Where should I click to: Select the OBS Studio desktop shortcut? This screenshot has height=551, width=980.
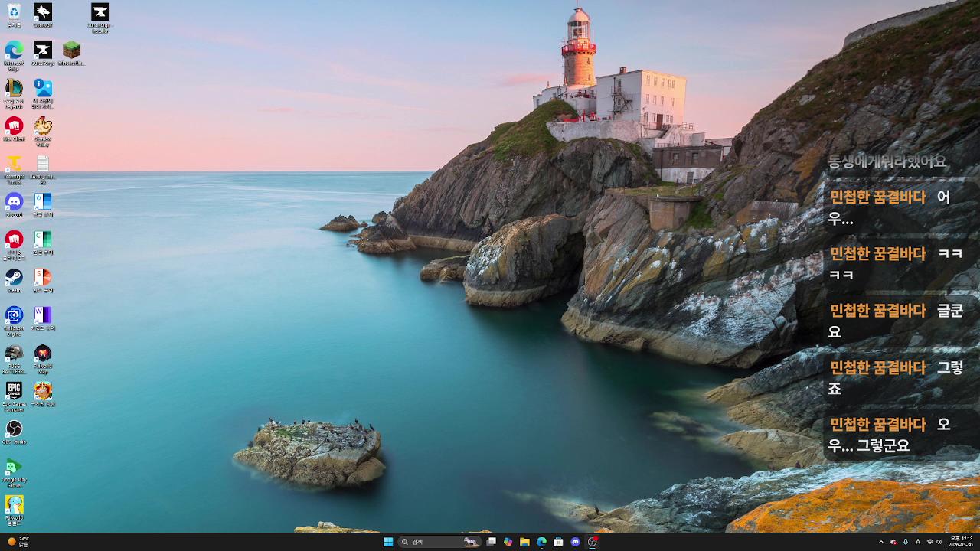[14, 432]
